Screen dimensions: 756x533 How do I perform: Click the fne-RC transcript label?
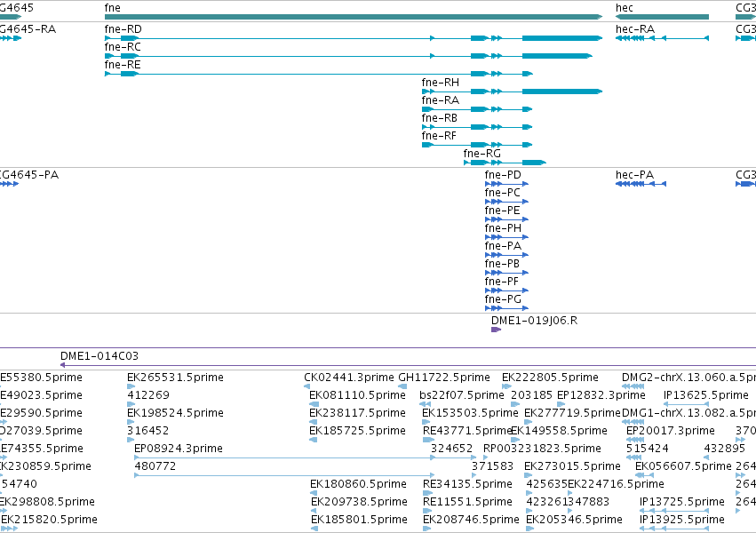123,47
